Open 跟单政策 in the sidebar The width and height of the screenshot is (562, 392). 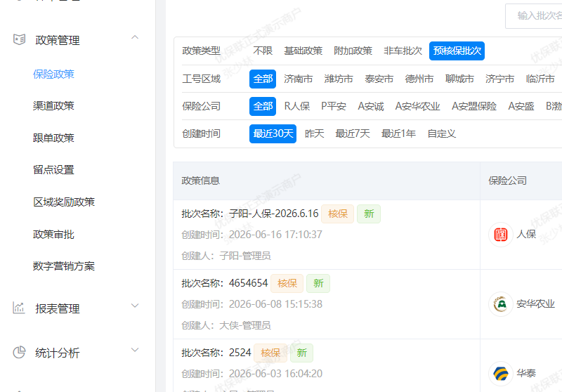(53, 138)
